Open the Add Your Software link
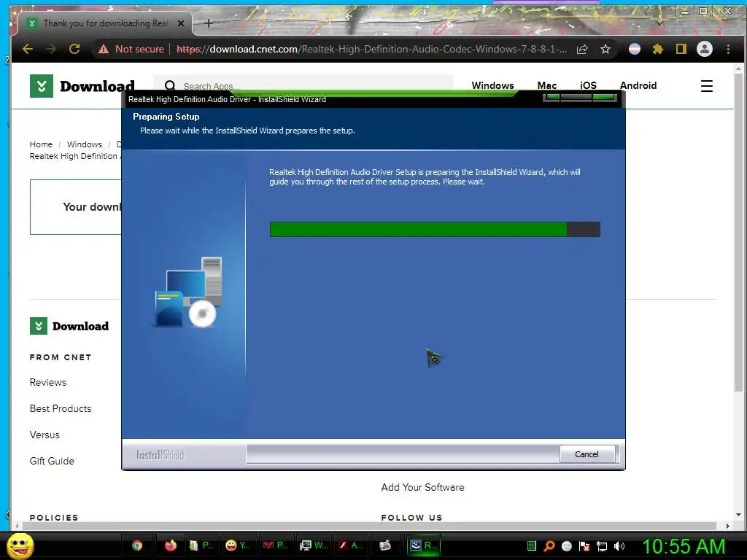Image resolution: width=747 pixels, height=560 pixels. tap(422, 487)
